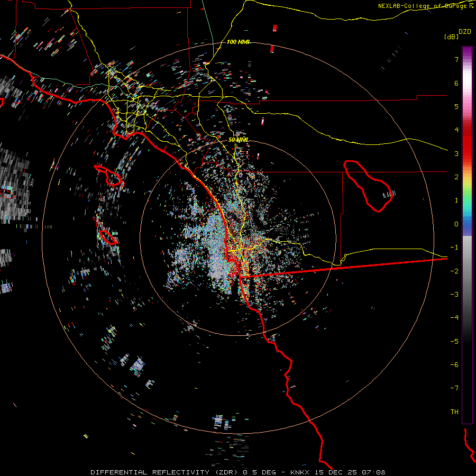
Task: Click the -3 value on color scale
Action: pos(454,295)
